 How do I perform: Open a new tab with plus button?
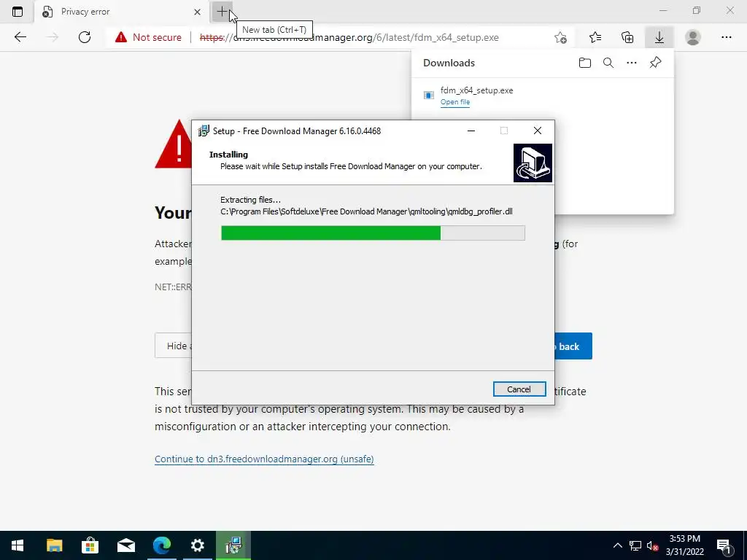[222, 12]
